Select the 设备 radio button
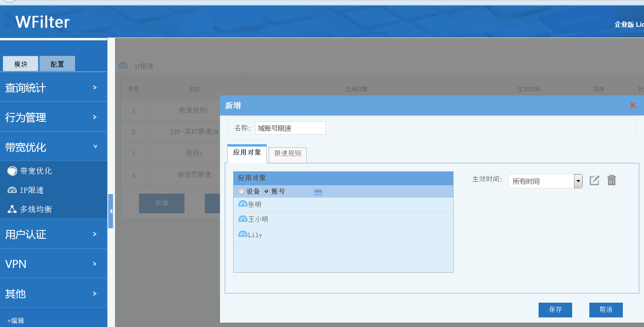Screen dimensions: 644x327 click(x=241, y=191)
